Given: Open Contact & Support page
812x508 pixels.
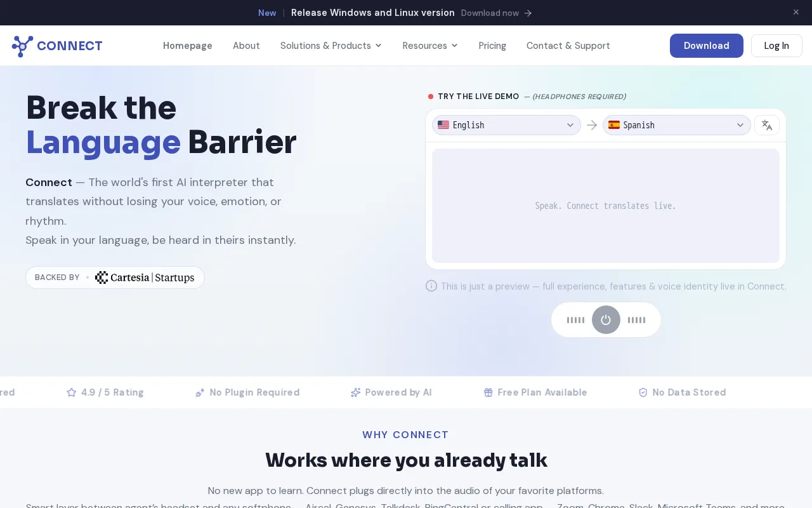Looking at the screenshot, I should point(568,46).
